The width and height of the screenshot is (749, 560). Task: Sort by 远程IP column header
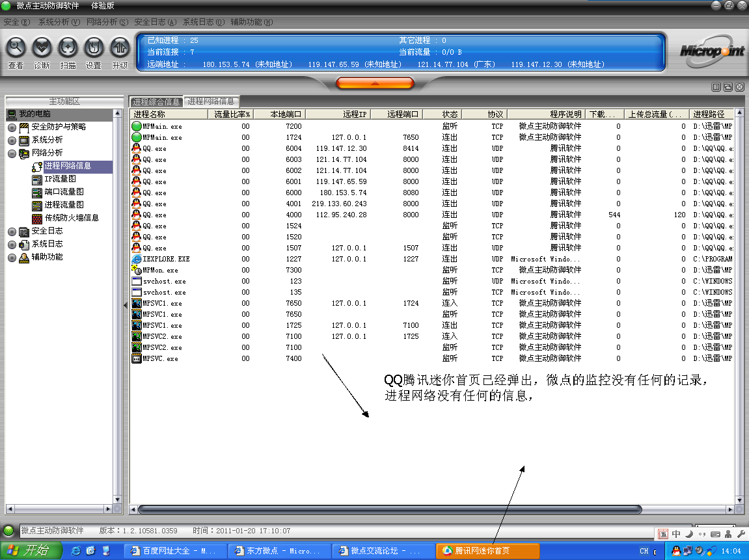pyautogui.click(x=338, y=114)
